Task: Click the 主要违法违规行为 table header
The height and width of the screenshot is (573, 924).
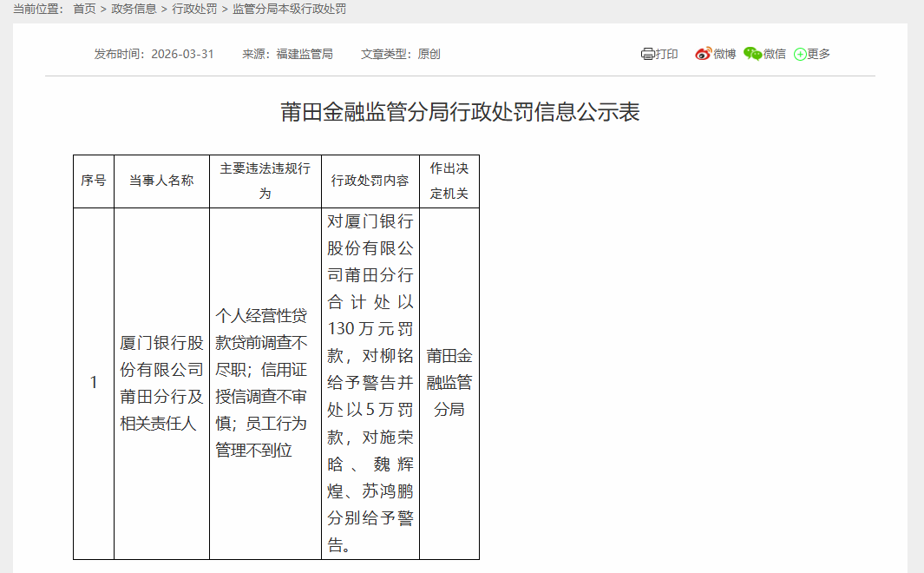Action: pos(265,181)
